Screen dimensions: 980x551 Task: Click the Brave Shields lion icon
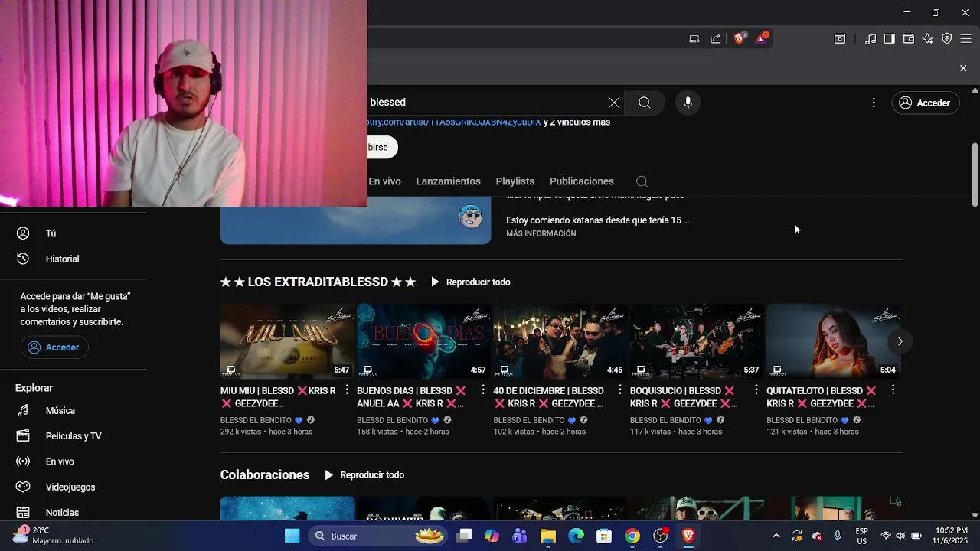pyautogui.click(x=740, y=38)
